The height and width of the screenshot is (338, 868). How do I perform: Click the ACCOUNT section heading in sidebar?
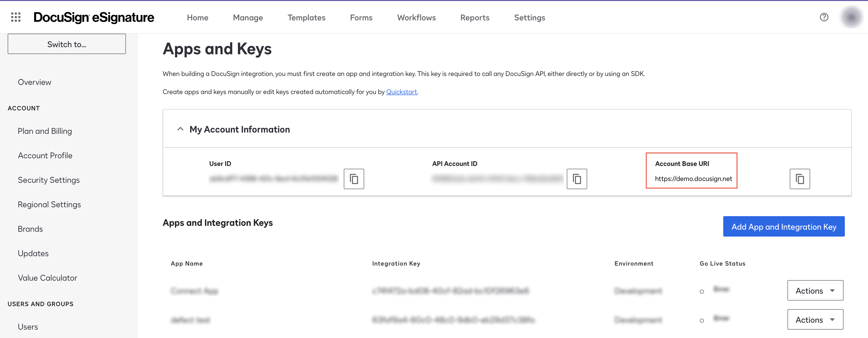point(24,108)
